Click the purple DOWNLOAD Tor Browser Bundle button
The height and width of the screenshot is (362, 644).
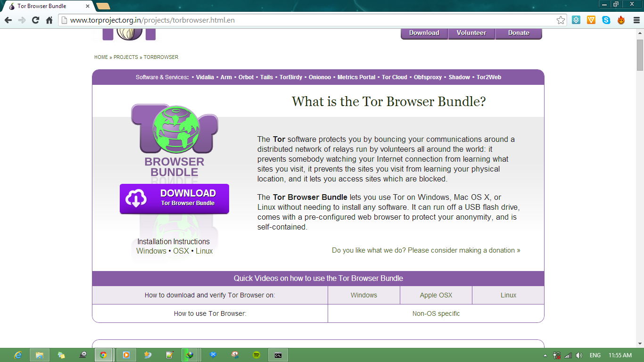click(x=174, y=198)
